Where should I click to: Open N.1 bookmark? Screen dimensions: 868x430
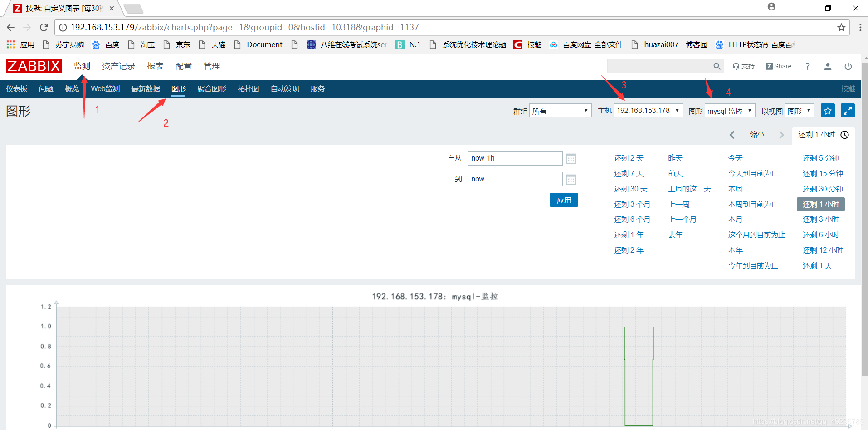click(x=408, y=44)
